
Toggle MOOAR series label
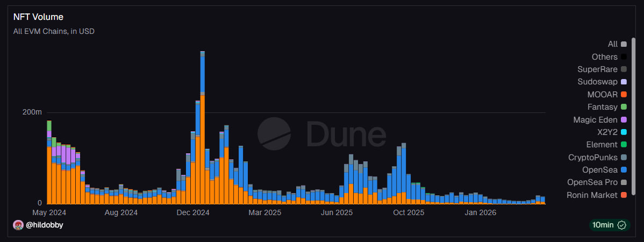click(x=603, y=95)
